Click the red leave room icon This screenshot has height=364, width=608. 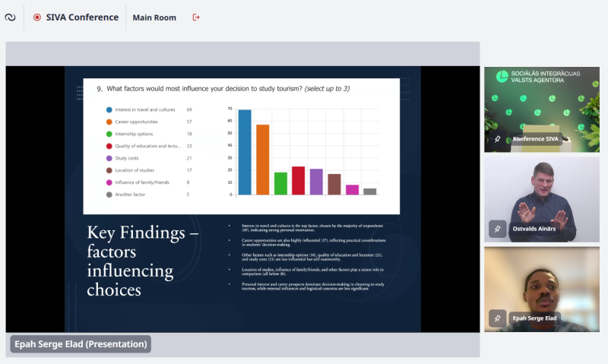[x=196, y=17]
